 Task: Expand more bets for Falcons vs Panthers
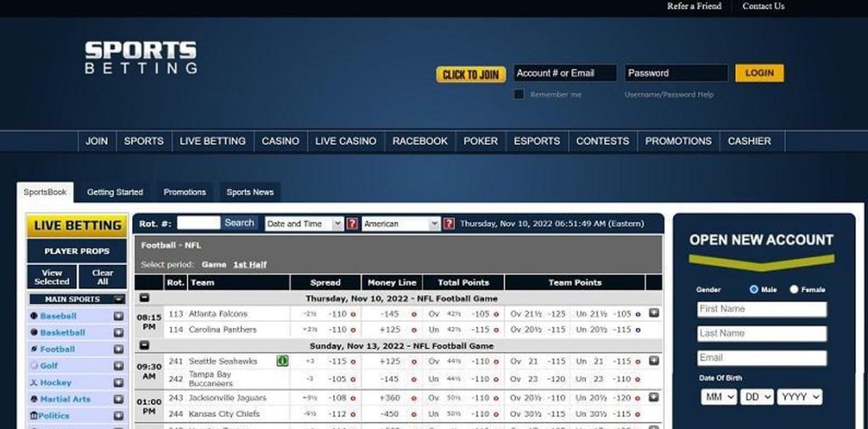654,314
